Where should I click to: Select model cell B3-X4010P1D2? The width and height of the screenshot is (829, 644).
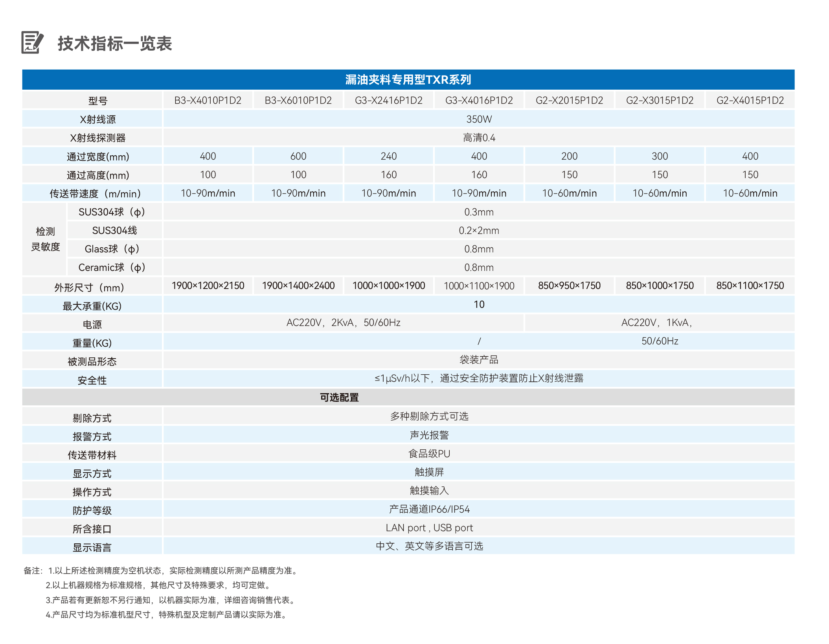(x=208, y=100)
